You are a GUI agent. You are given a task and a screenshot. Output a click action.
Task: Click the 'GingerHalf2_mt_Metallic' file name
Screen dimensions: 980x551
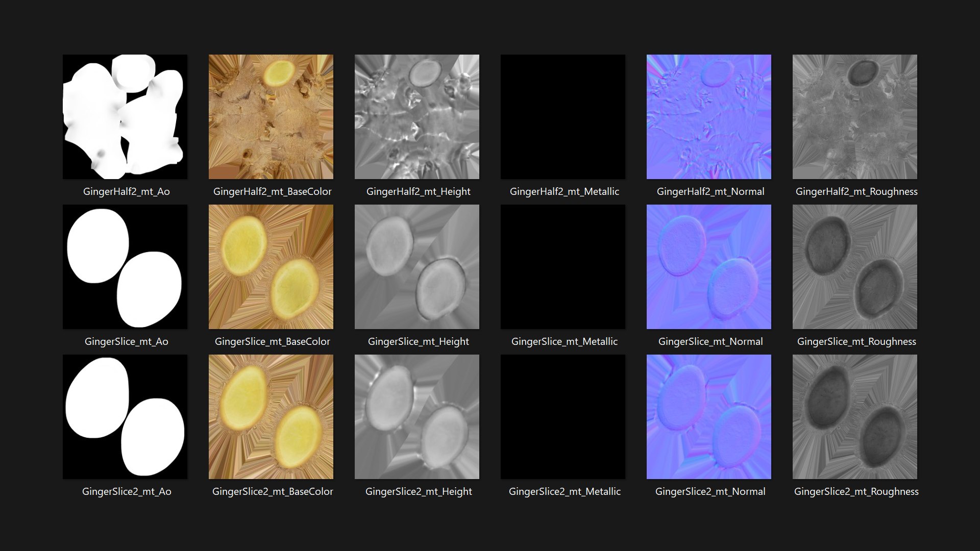565,192
